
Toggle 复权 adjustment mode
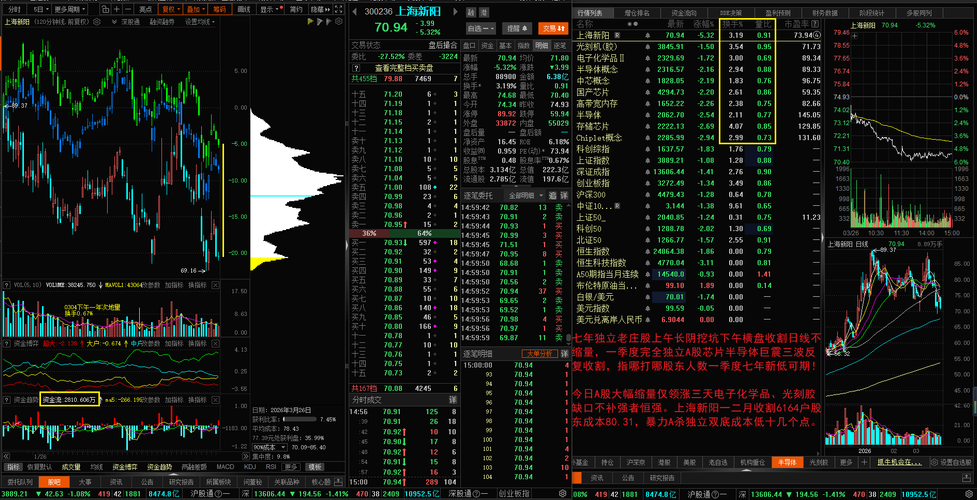169,9
